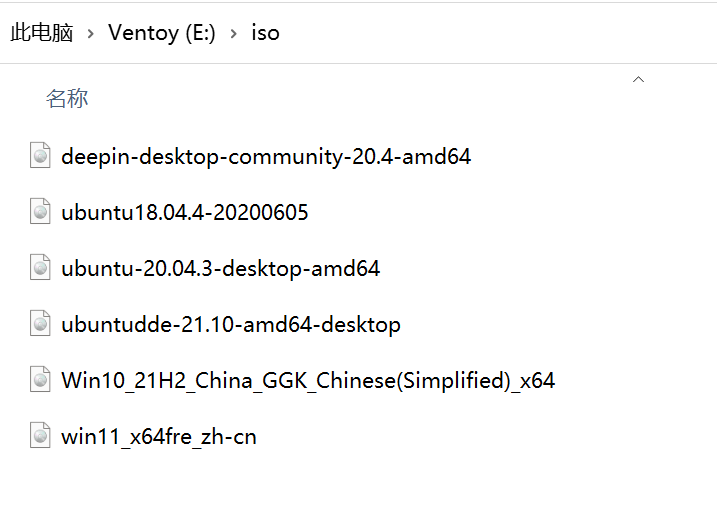This screenshot has height=528, width=717.
Task: Click the deepin-desktop-community ISO file icon
Action: coord(40,155)
